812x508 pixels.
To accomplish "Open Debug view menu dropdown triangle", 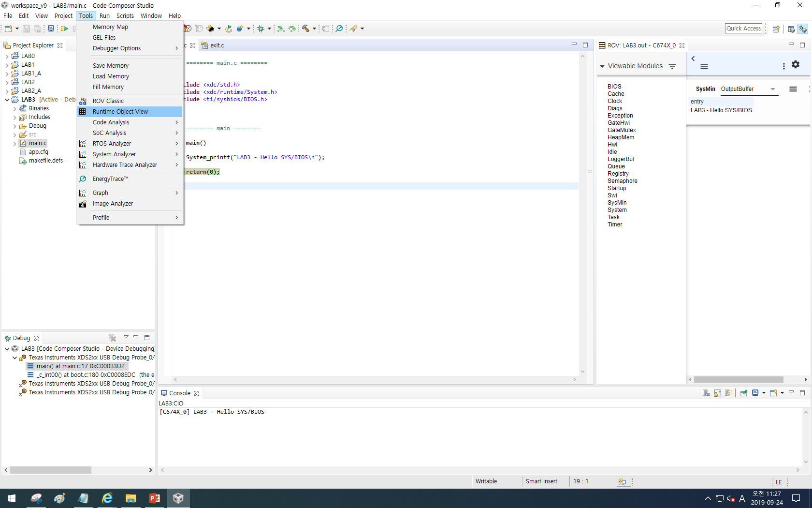I will click(x=126, y=337).
